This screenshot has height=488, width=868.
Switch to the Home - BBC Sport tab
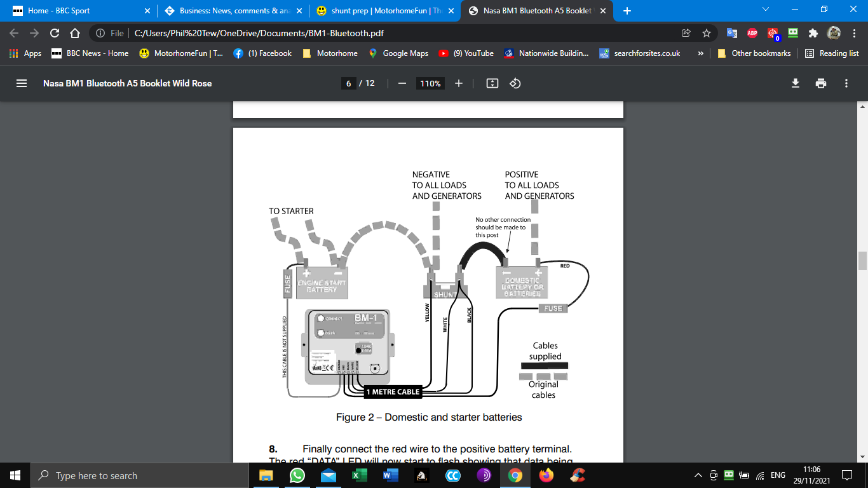(x=81, y=11)
